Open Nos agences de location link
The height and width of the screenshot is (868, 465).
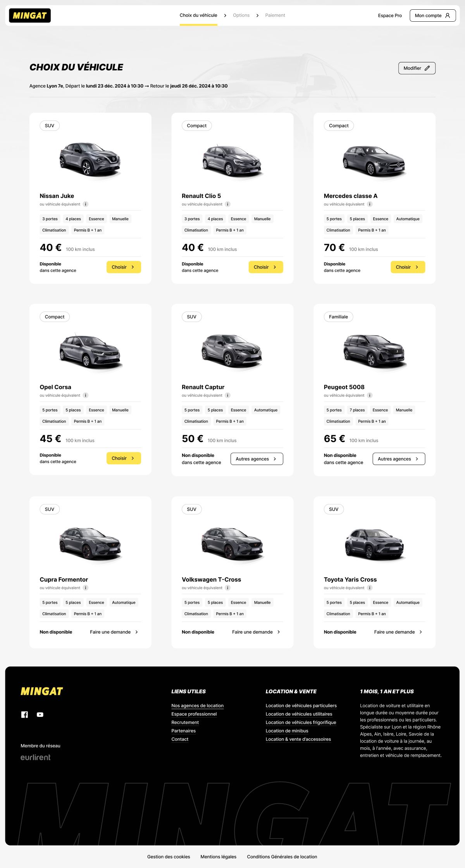click(x=197, y=706)
